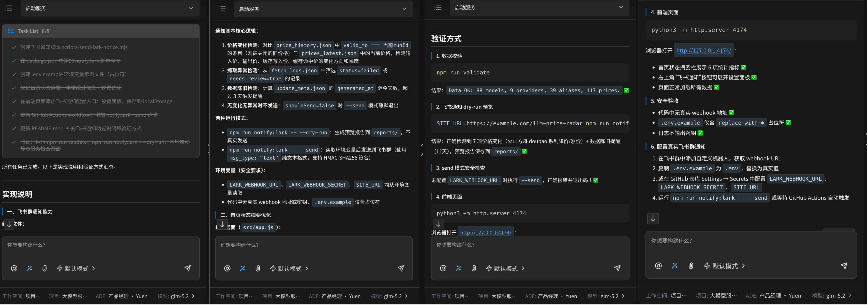Click the paperclip icon in the 验证方式 panel
This screenshot has height=305, width=868.
point(474,268)
